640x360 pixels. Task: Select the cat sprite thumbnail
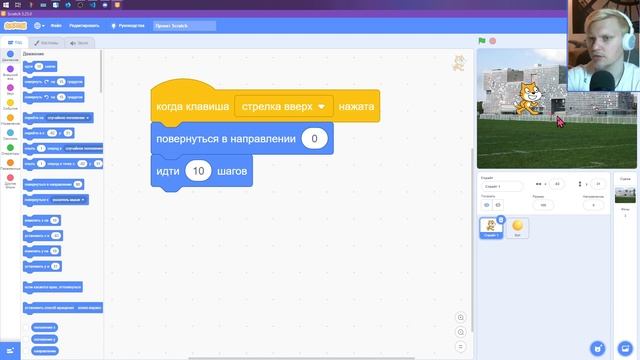tap(491, 228)
